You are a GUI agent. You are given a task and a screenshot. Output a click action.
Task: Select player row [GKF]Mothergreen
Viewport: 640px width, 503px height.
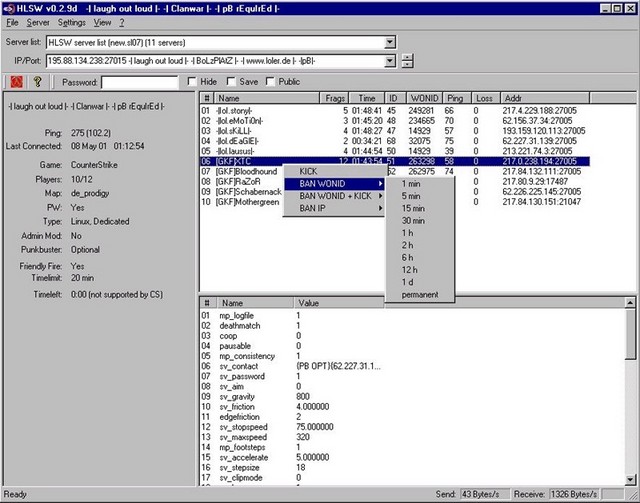click(242, 202)
